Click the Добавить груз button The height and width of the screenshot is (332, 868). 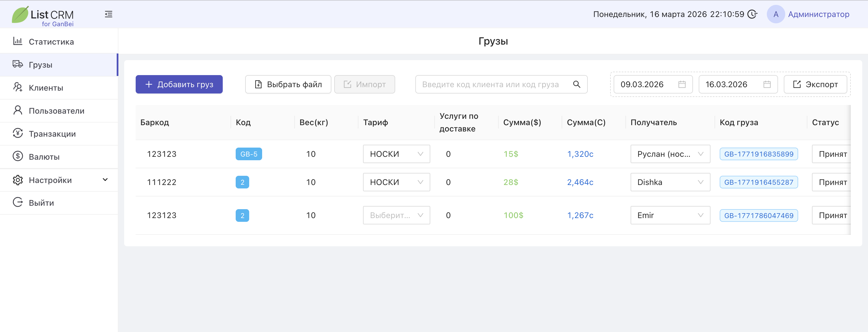point(179,84)
